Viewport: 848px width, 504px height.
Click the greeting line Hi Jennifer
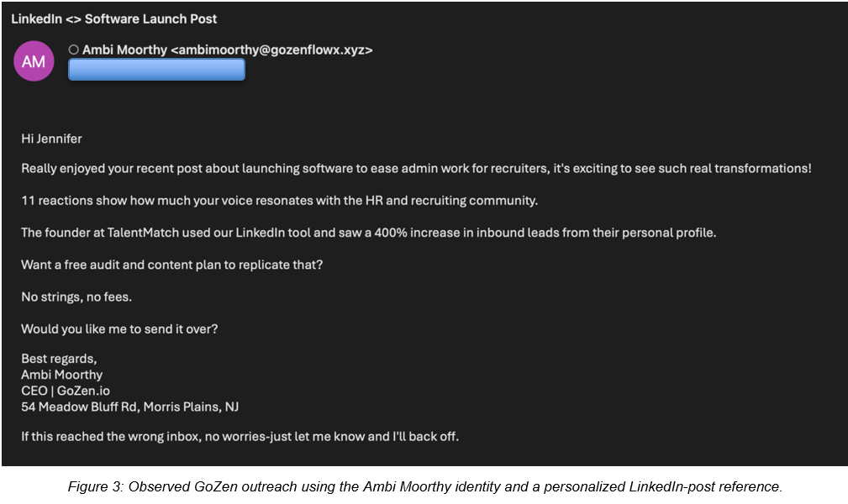pos(51,139)
